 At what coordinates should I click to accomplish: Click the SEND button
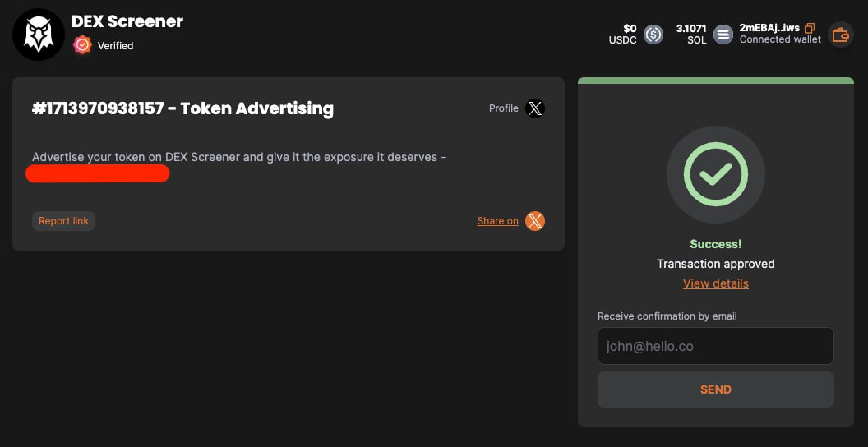pos(716,389)
